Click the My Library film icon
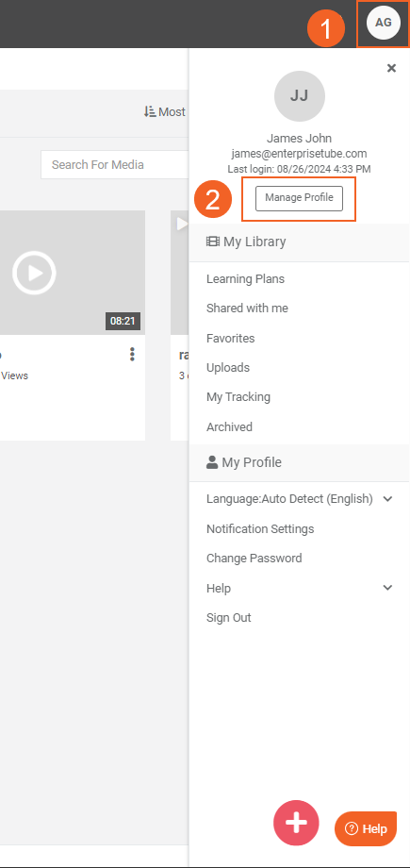410x868 pixels. point(212,242)
